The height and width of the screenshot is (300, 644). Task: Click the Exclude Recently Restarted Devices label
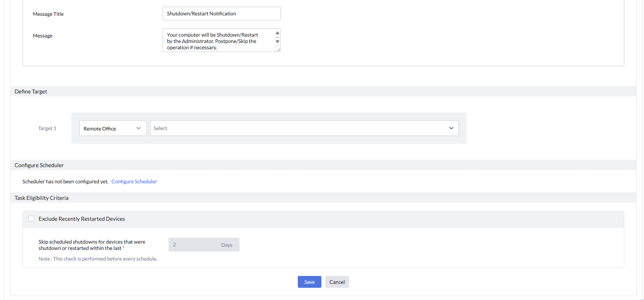82,219
